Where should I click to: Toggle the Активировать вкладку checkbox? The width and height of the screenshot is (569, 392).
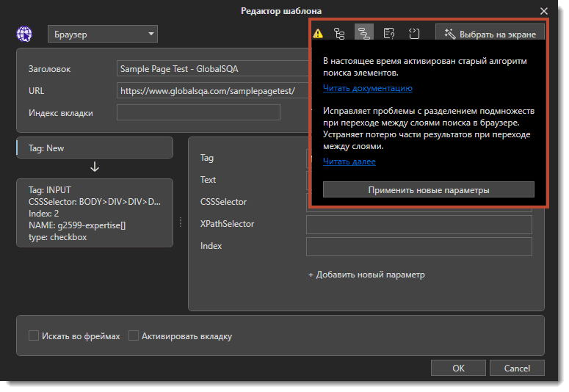tap(134, 336)
